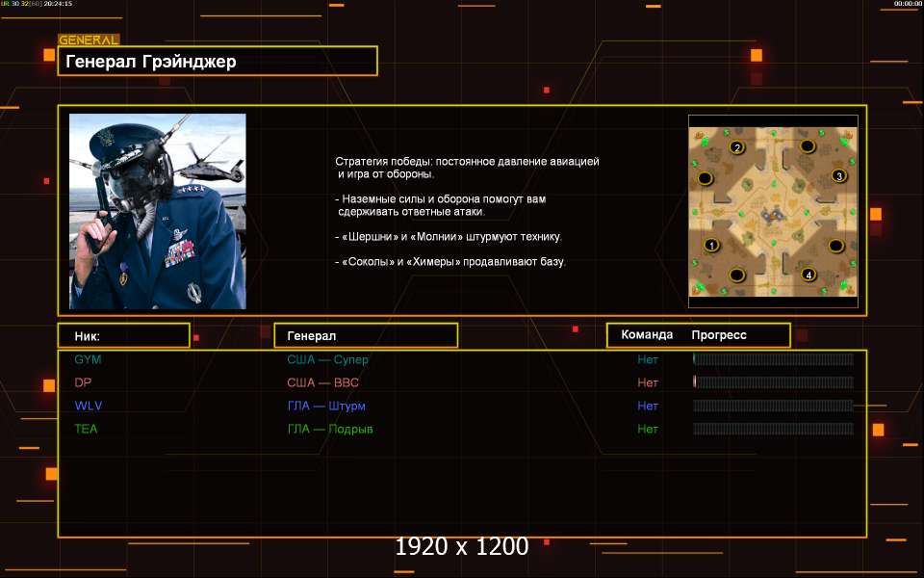Screen dimensions: 924x578
Task: Click the GENERAL tag above the name
Action: tap(89, 40)
